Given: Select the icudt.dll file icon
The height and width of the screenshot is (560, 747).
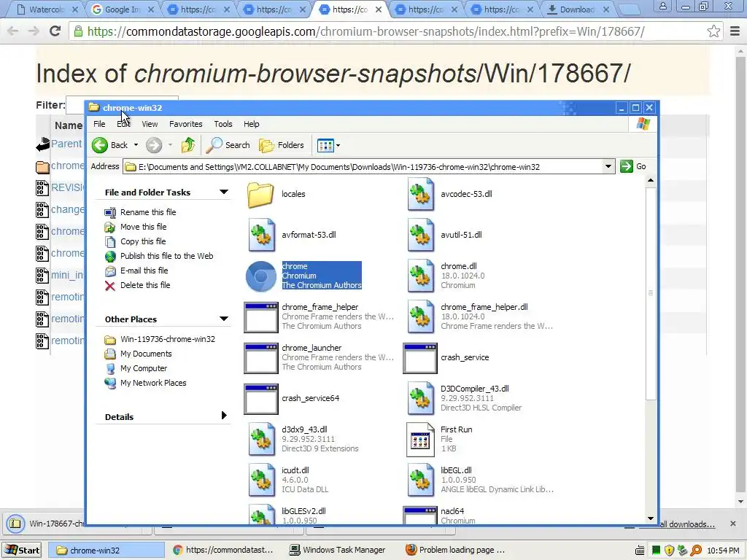Looking at the screenshot, I should pyautogui.click(x=262, y=480).
